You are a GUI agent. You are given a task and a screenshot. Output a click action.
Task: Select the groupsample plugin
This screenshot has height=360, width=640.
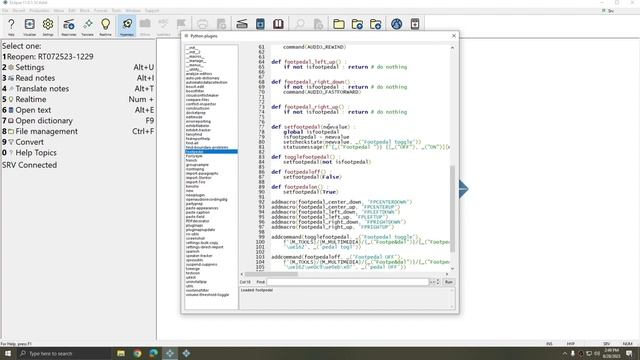click(x=197, y=165)
